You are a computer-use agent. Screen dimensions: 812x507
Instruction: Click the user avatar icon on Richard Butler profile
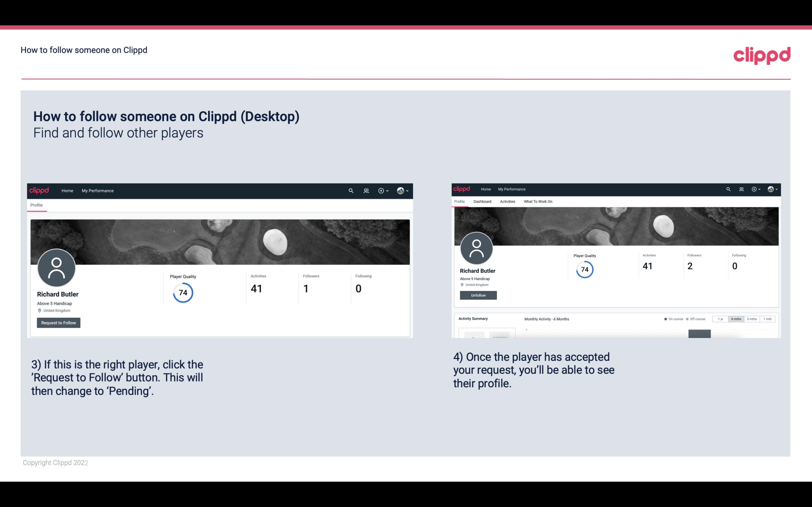click(57, 268)
